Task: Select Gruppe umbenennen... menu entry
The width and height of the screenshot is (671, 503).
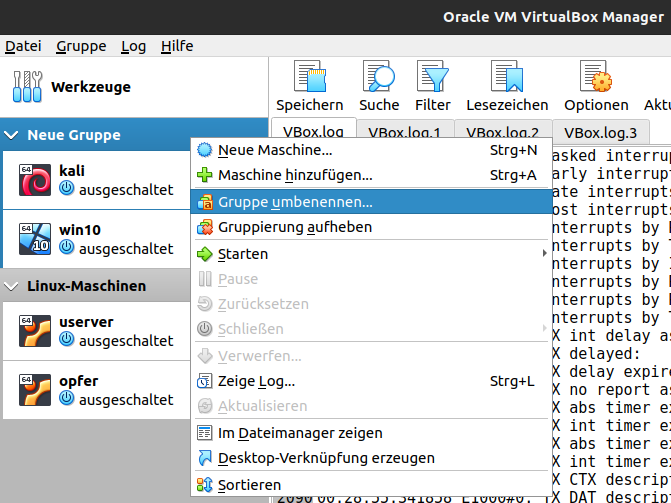Action: point(371,202)
